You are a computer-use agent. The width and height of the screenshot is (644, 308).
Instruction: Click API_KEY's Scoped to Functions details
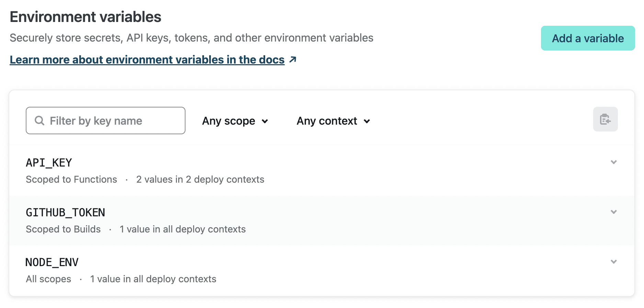[71, 180]
